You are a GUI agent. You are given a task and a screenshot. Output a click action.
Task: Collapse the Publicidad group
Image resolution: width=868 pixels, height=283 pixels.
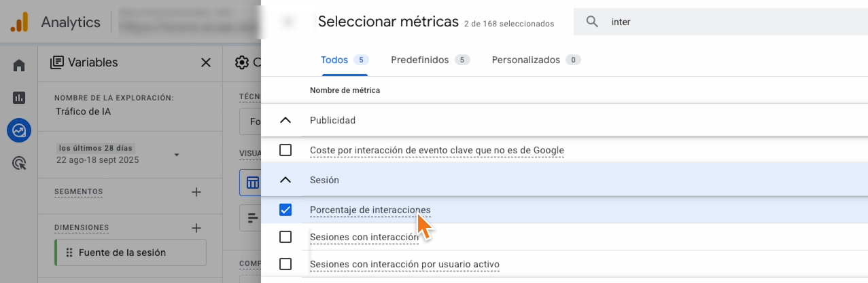coord(285,120)
